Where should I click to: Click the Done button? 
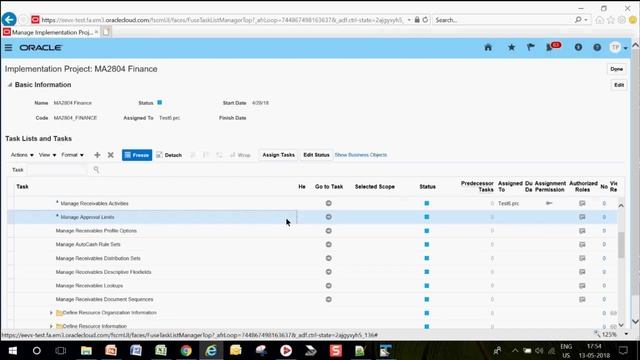616,69
